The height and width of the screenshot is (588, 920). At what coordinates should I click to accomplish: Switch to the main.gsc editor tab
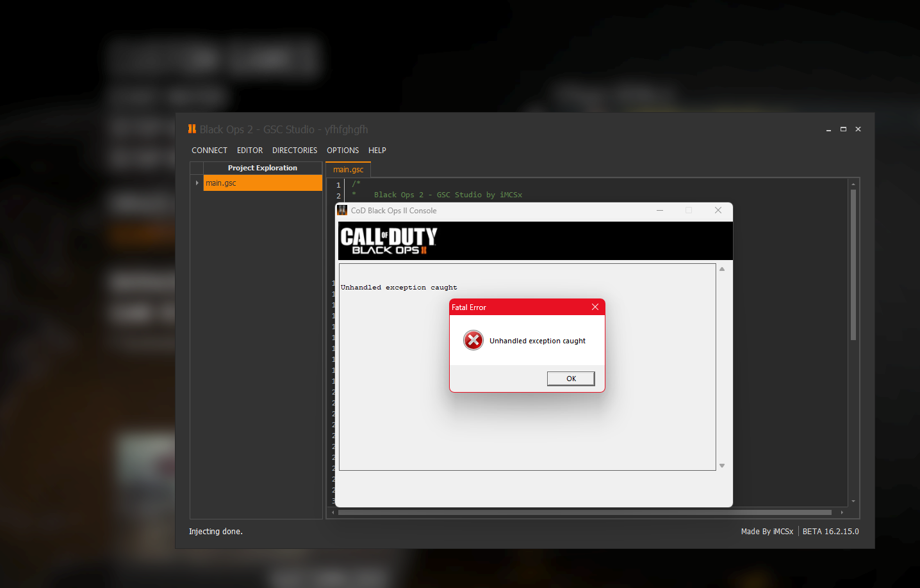348,170
